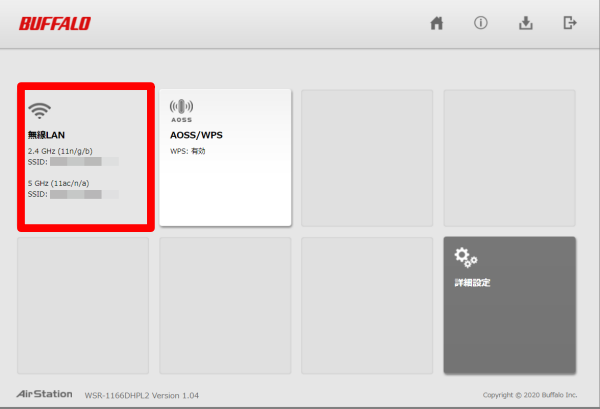Go to the home icon in header
This screenshot has width=600, height=409.
point(437,23)
